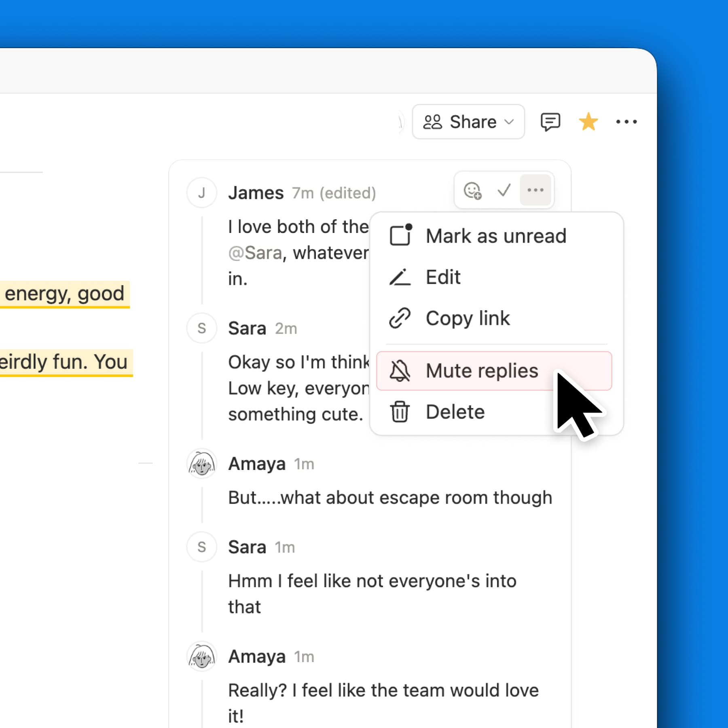Resolve the comment thread with the checkmark

504,190
